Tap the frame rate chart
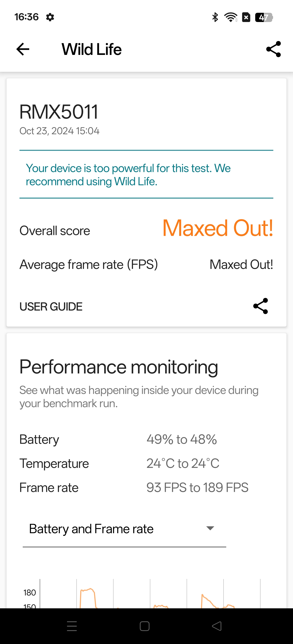Viewport: 293px width, 644px height. tap(150, 595)
